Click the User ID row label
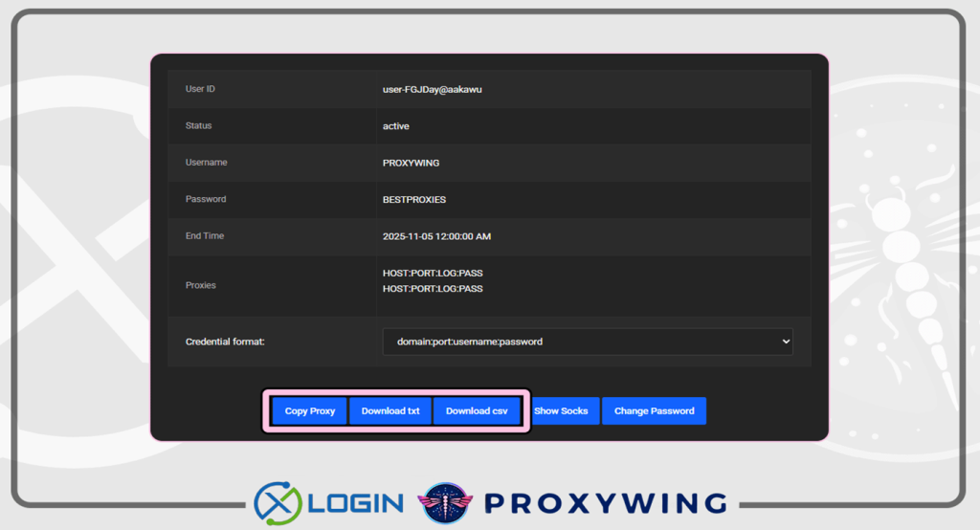 click(x=200, y=89)
